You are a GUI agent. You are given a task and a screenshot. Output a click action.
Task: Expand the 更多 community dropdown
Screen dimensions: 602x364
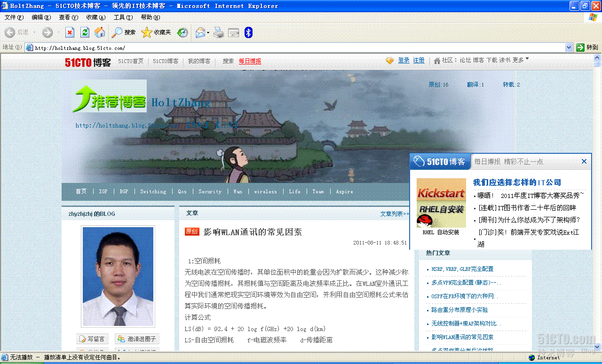[x=521, y=60]
